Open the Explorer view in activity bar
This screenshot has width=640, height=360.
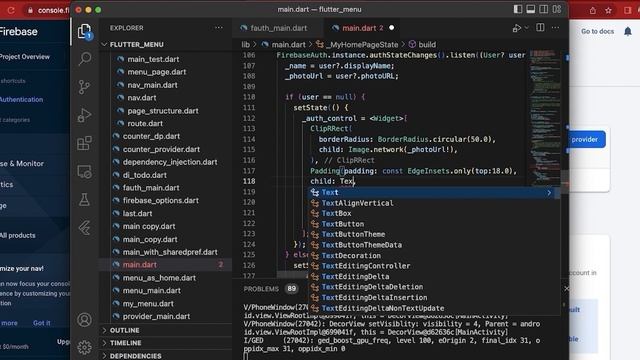pos(84,31)
